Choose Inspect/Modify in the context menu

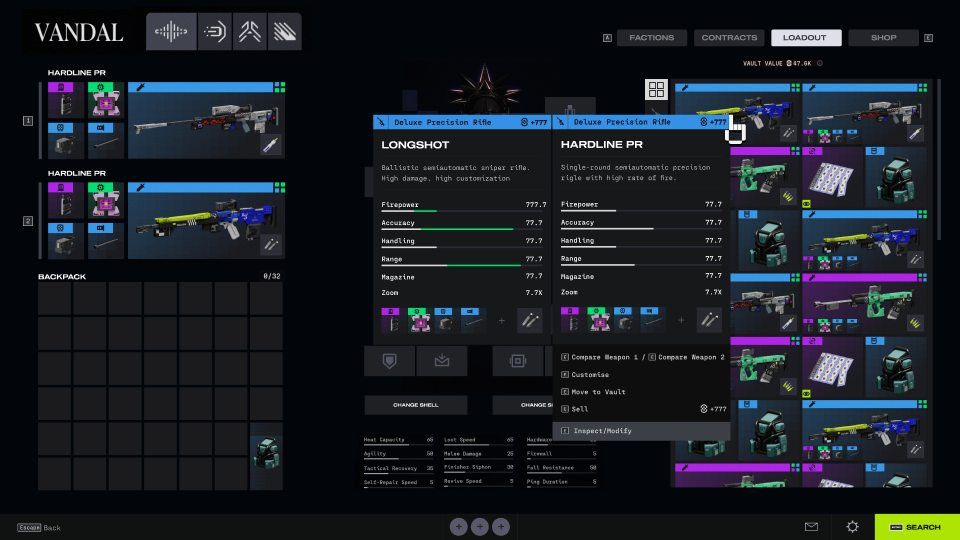pyautogui.click(x=642, y=430)
